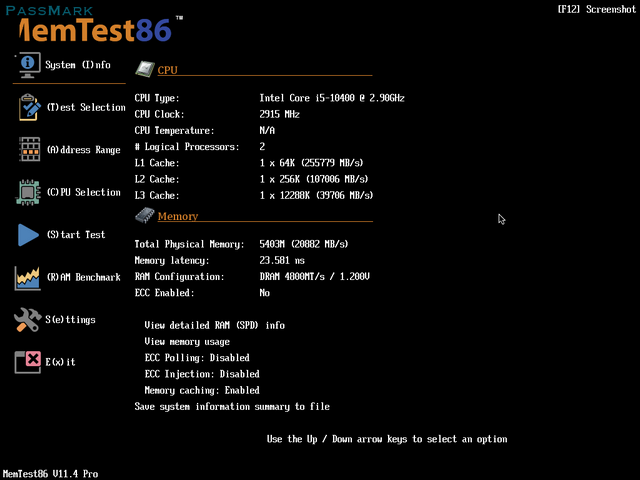Click the Total Physical Memory: label

click(189, 244)
